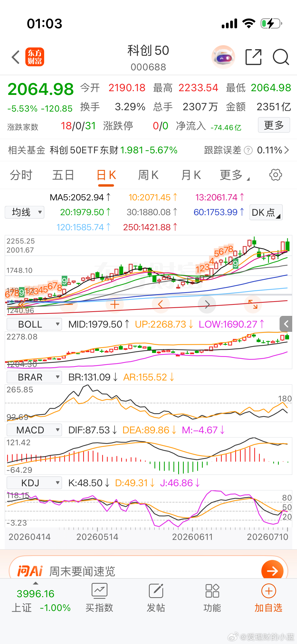Select the 日K tab
297x644 pixels.
pos(106,175)
